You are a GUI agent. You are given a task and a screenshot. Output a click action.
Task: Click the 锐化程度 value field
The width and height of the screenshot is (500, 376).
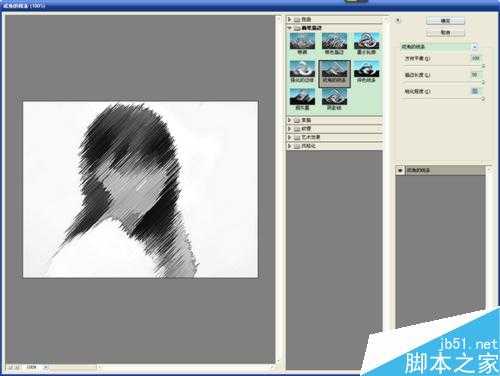point(475,91)
